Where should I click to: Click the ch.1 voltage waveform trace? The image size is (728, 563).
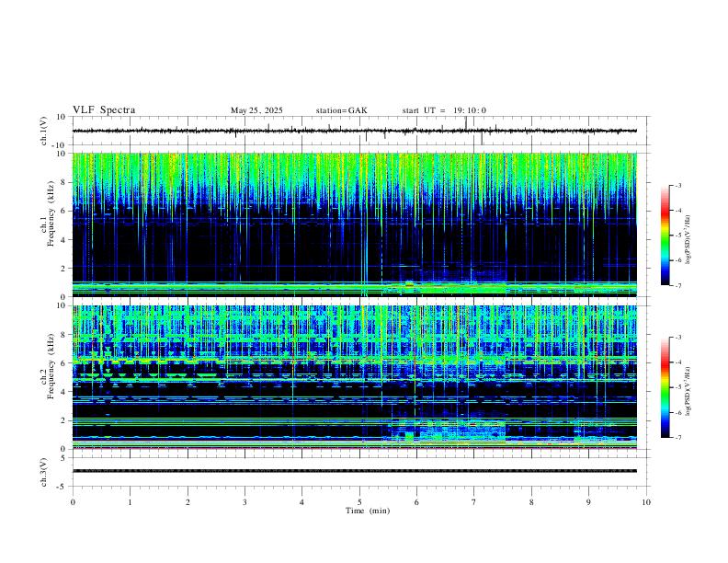point(355,131)
